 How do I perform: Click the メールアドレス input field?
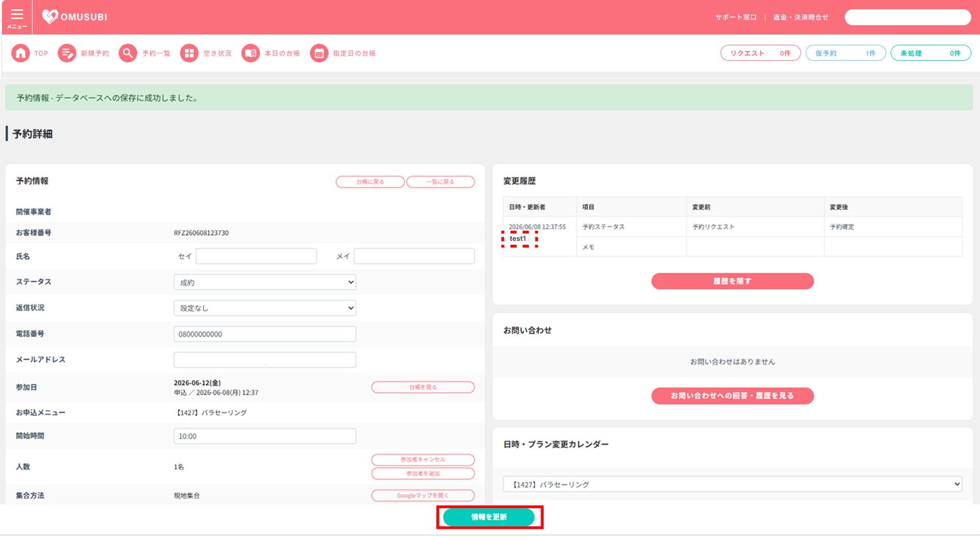tap(265, 360)
